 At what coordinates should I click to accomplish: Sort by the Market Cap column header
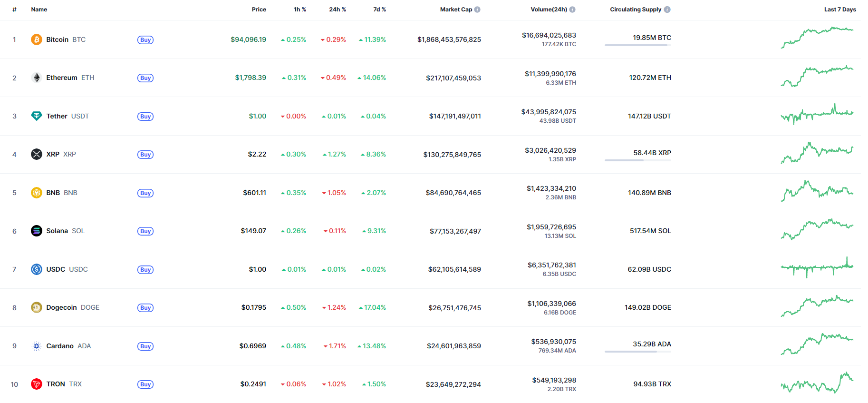[x=456, y=10]
